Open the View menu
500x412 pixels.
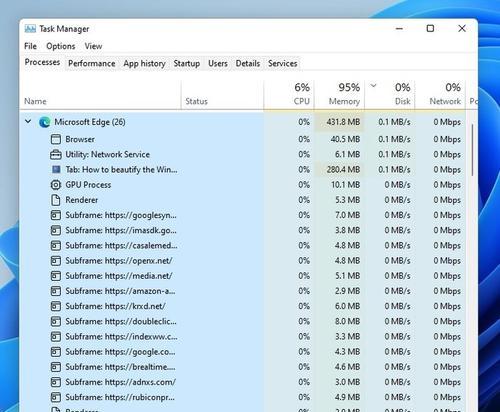coord(93,46)
